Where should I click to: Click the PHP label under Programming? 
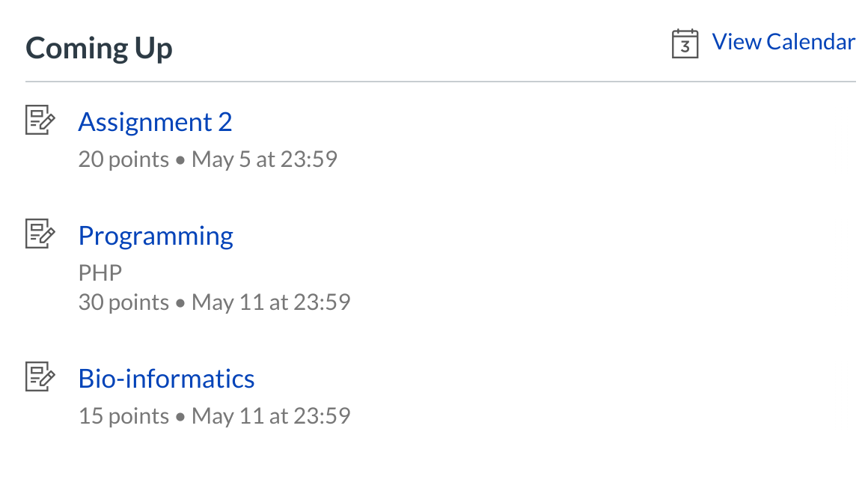point(100,272)
